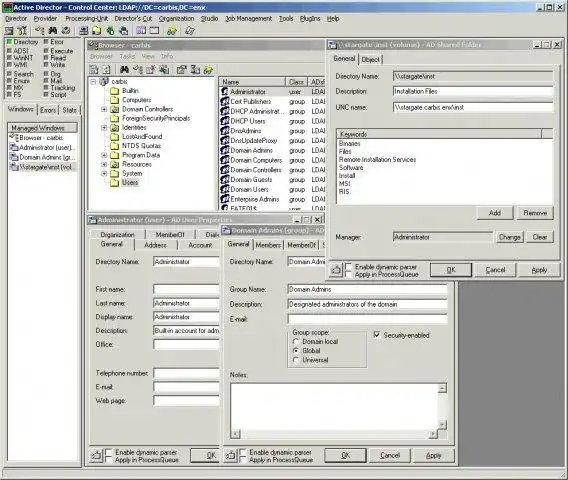
Task: Click the green people icon in the main toolbar
Action: pyautogui.click(x=172, y=31)
